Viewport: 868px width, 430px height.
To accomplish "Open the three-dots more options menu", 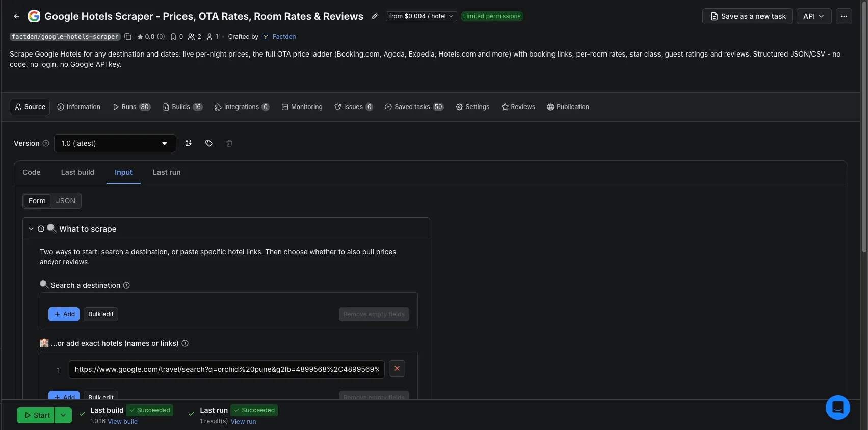I will pos(844,16).
